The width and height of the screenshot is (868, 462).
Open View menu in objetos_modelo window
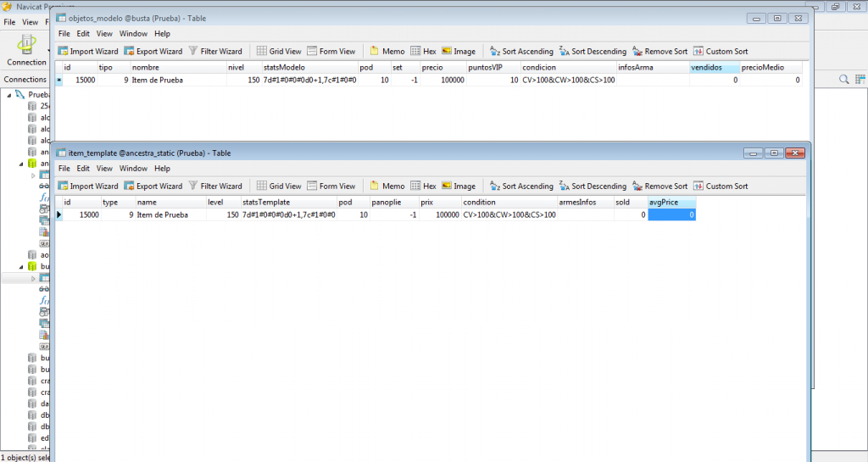coord(104,34)
